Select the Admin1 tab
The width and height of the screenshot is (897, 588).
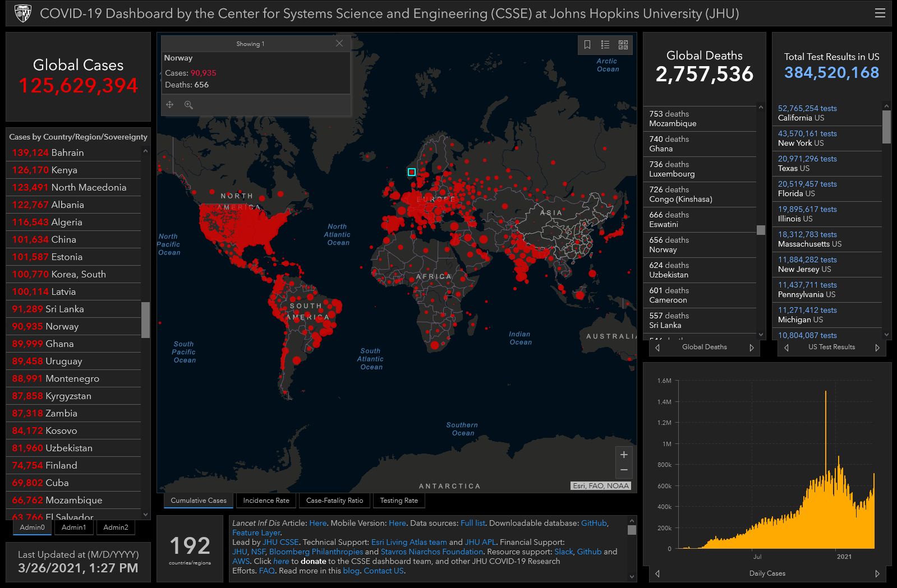coord(74,527)
